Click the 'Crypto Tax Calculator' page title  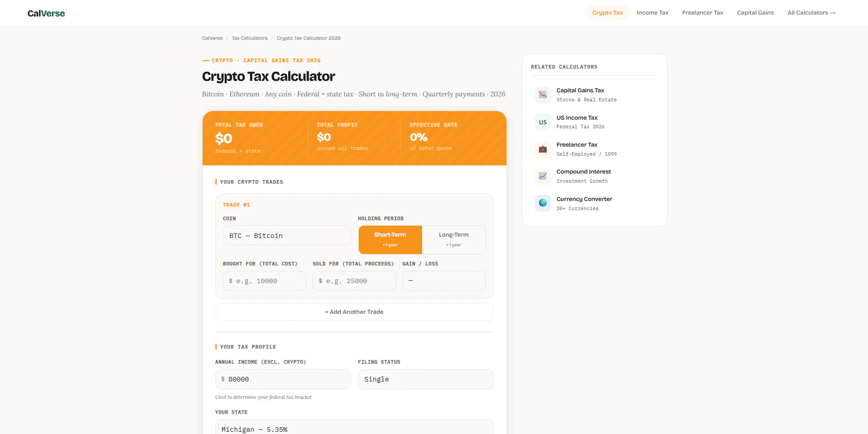(x=268, y=76)
